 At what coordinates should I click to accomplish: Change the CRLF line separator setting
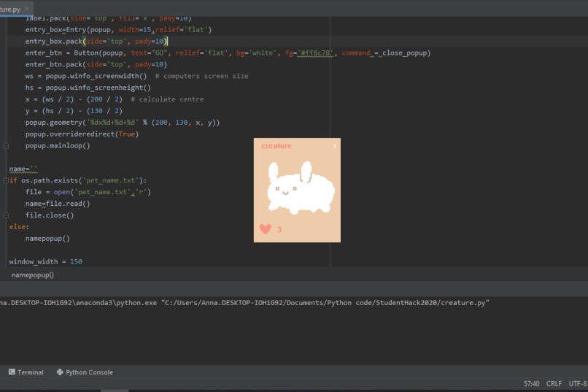coord(554,384)
